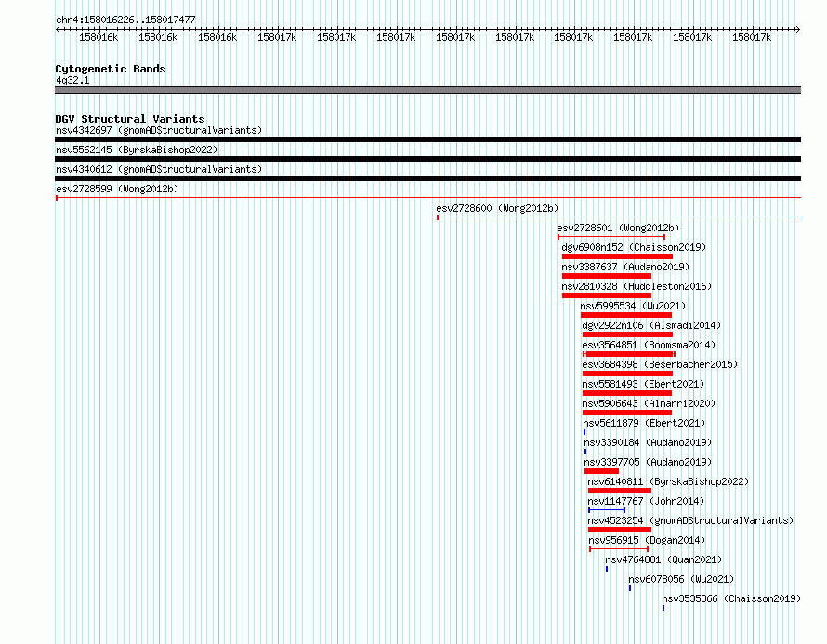Viewport: 827px width, 644px height.
Task: Click the blue tick under nsv3535366
Action: pos(663,608)
